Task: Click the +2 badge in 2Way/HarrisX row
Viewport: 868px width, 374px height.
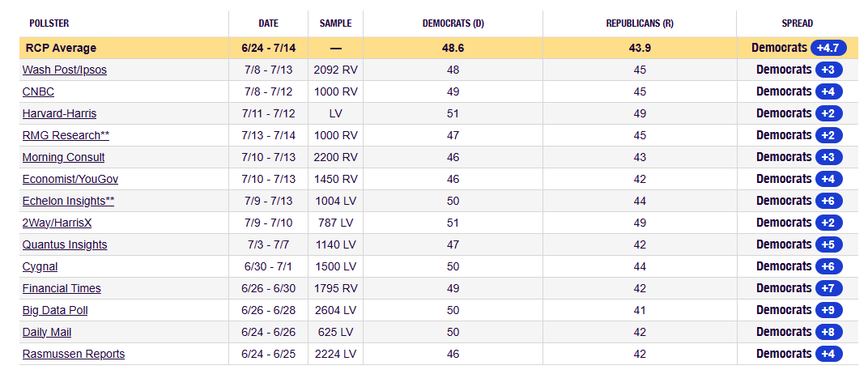Action: pyautogui.click(x=828, y=223)
